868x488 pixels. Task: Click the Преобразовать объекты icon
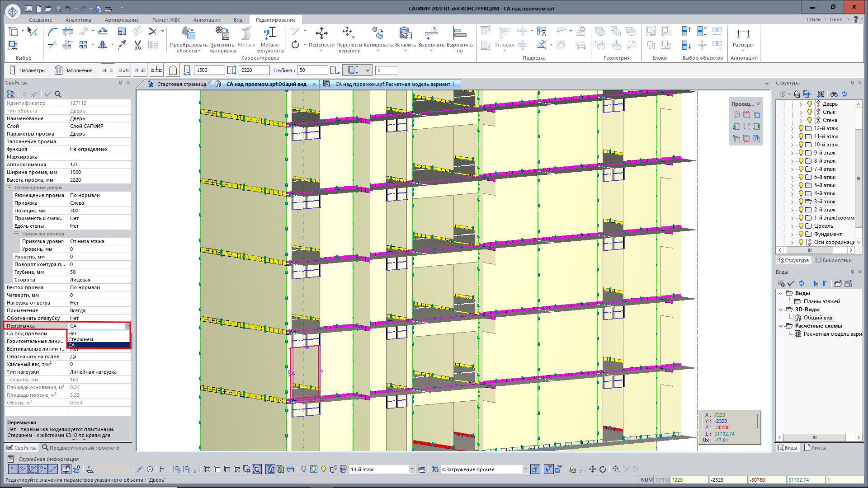click(x=189, y=33)
